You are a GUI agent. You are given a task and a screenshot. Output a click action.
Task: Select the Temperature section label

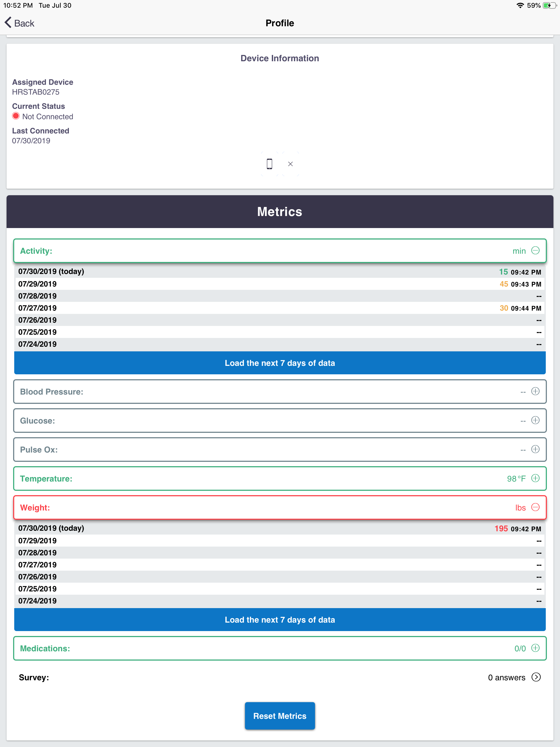click(x=46, y=478)
